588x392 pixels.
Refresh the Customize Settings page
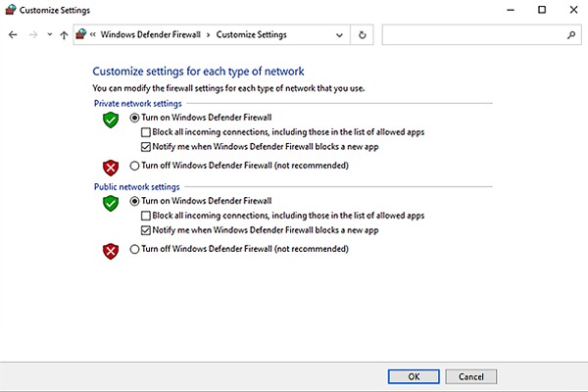point(363,35)
